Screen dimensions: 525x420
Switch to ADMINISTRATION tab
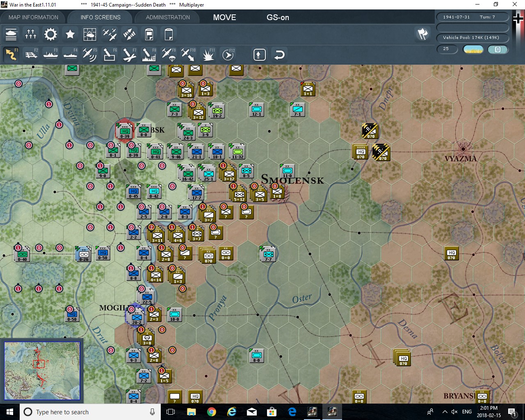pyautogui.click(x=168, y=17)
